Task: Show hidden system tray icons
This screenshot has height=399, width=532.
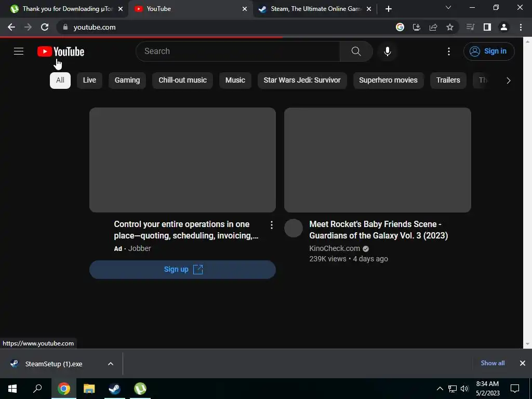Action: pos(440,389)
